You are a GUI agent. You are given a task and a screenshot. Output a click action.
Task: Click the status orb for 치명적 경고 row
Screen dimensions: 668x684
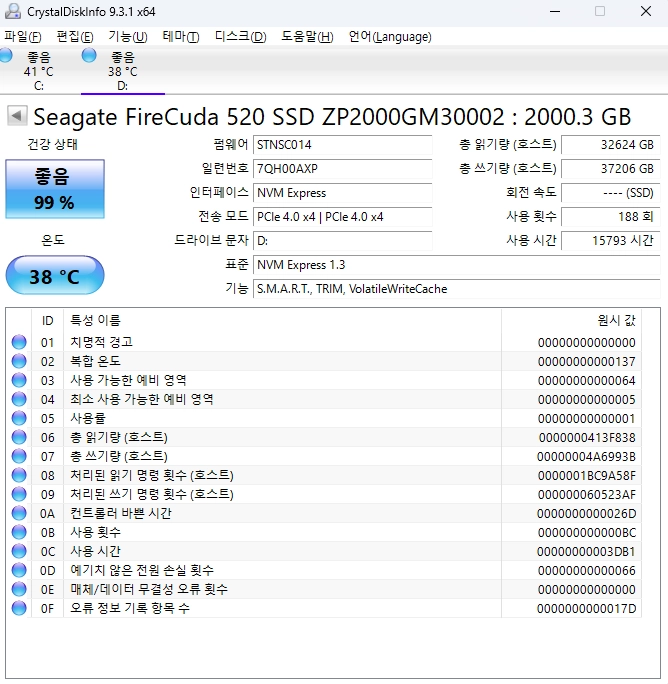pyautogui.click(x=19, y=342)
